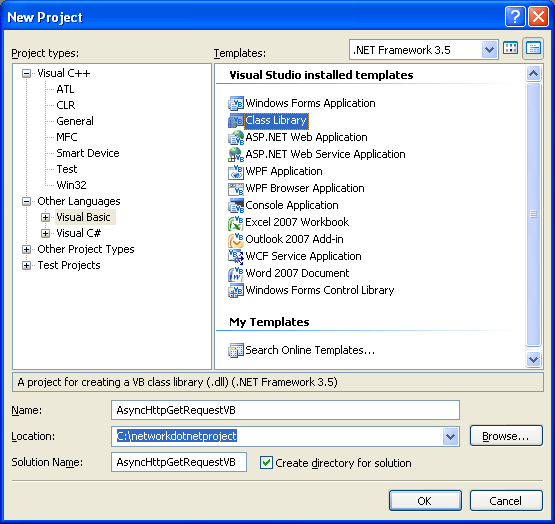The image size is (555, 524).
Task: Click the WPF Browser Application icon
Action: [236, 188]
